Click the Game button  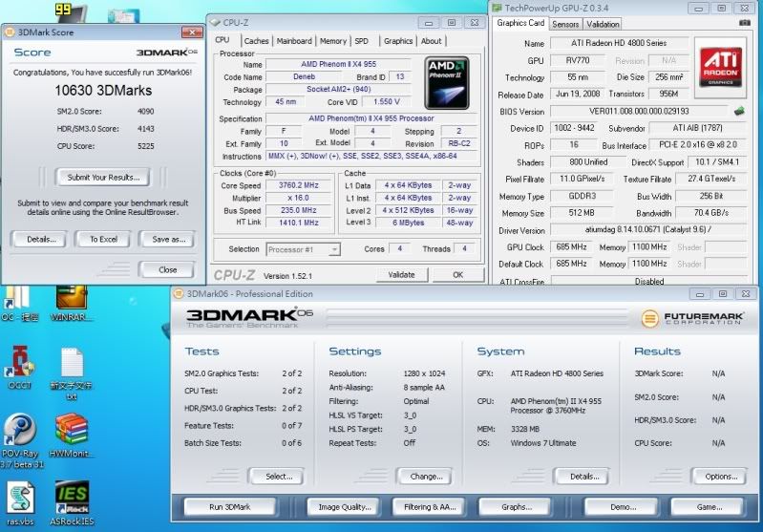[x=709, y=507]
